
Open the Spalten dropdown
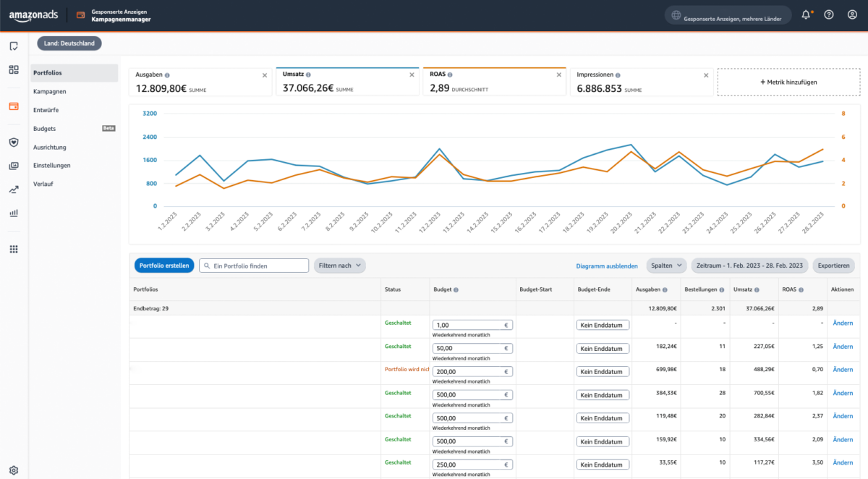[x=666, y=266]
